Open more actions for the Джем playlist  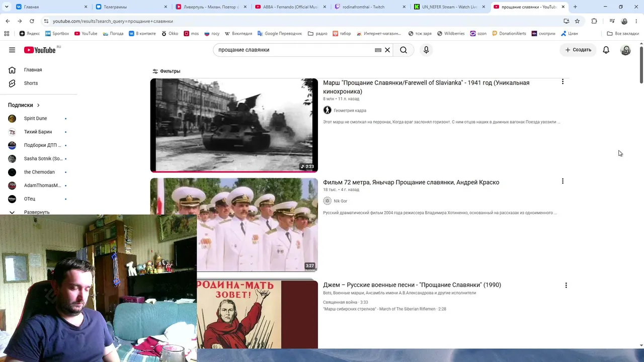click(x=566, y=285)
